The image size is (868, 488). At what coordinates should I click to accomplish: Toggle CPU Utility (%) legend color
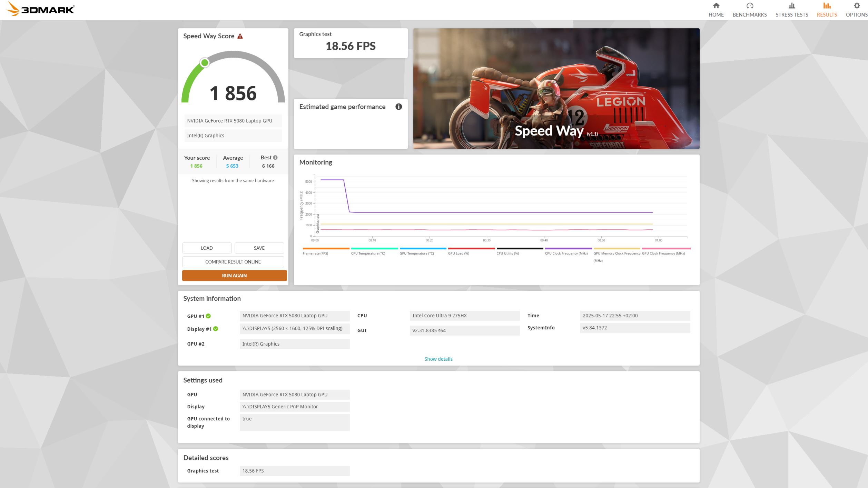click(520, 248)
